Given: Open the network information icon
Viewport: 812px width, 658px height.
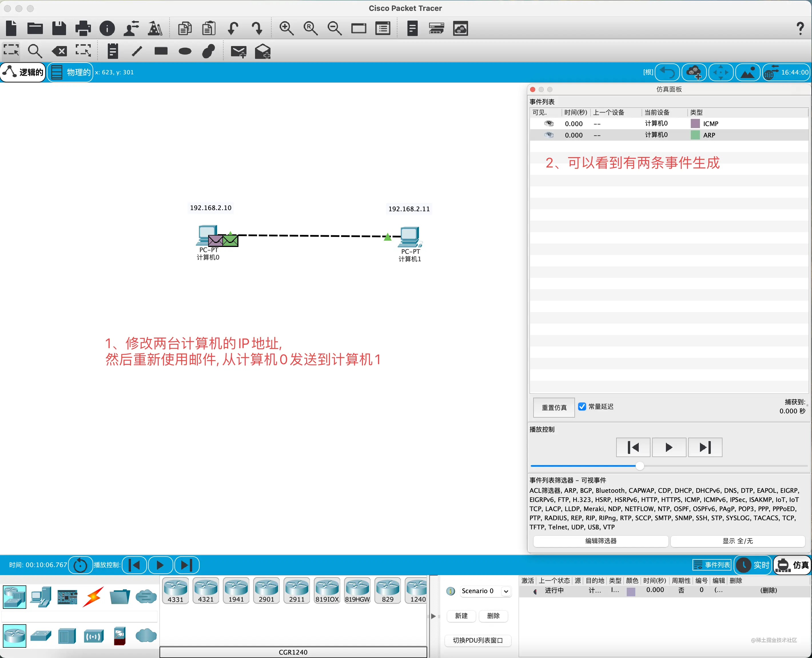Looking at the screenshot, I should pyautogui.click(x=107, y=28).
